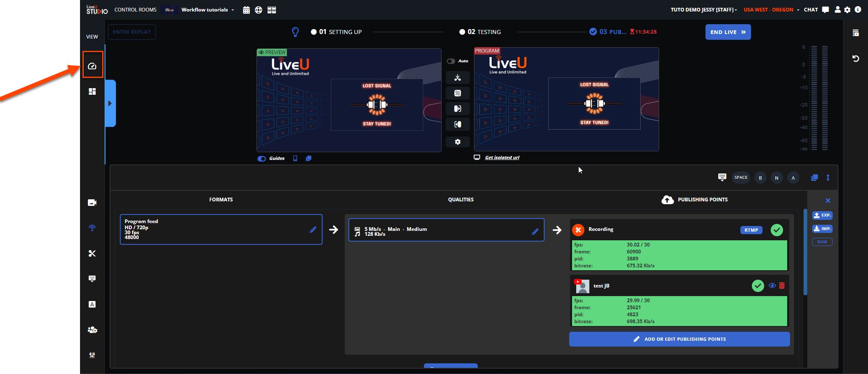
Task: Click the multi-window layout icon in top bar
Action: (272, 10)
